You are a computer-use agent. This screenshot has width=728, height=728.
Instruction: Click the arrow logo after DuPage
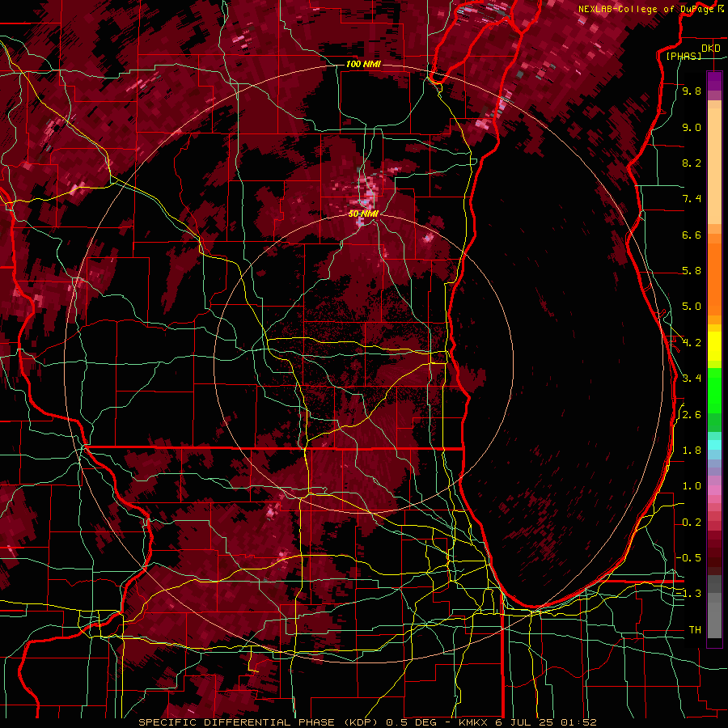pyautogui.click(x=721, y=9)
